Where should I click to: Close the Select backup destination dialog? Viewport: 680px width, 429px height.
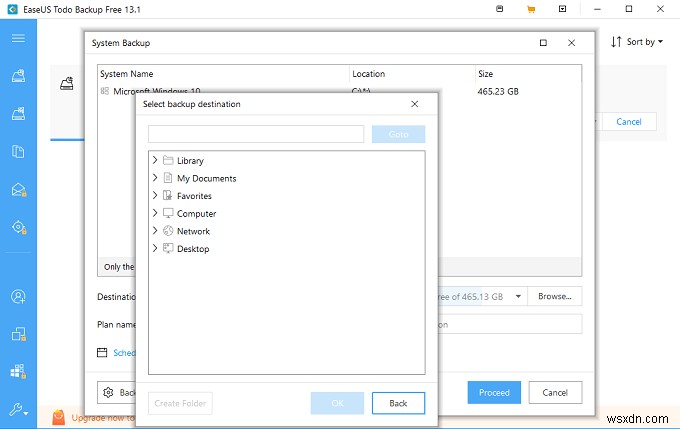pyautogui.click(x=415, y=104)
